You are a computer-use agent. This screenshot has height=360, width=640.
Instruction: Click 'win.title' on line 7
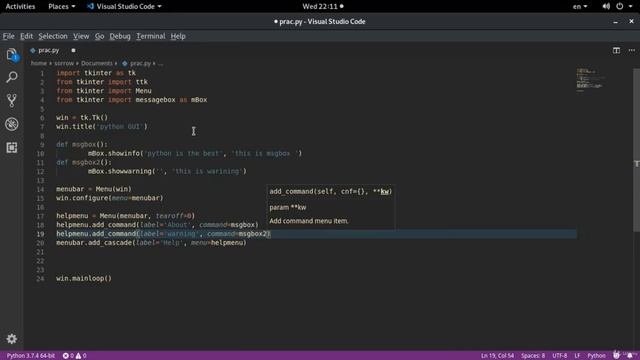coord(74,127)
